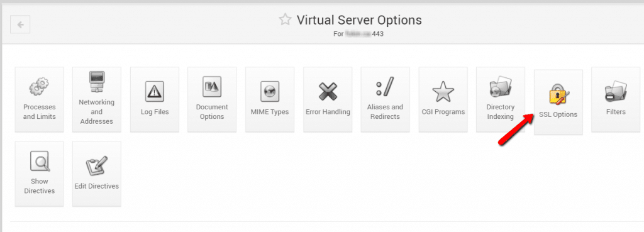
Task: Open Document Options tile
Action: point(212,100)
